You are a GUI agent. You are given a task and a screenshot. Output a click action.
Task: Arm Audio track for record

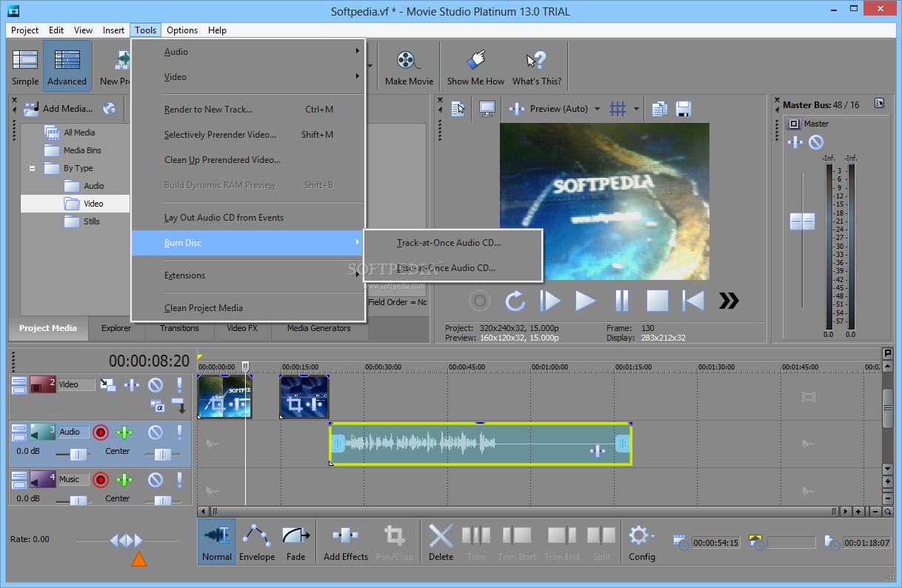point(101,432)
